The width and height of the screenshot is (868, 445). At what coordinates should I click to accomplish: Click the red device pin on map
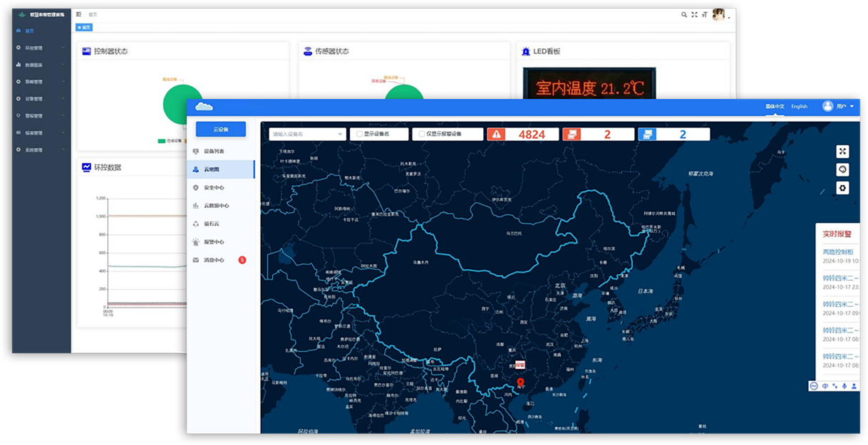pos(520,383)
